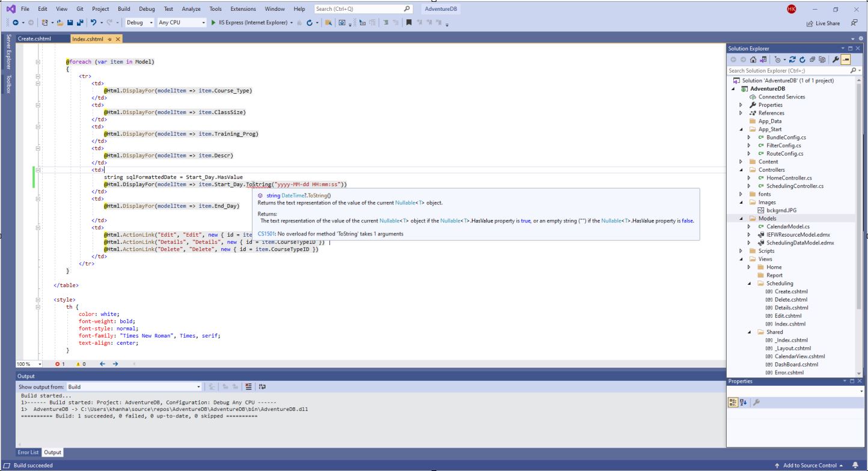Image resolution: width=868 pixels, height=471 pixels.
Task: Open Properties wrench in Solution Explorer toolbar
Action: click(836, 60)
